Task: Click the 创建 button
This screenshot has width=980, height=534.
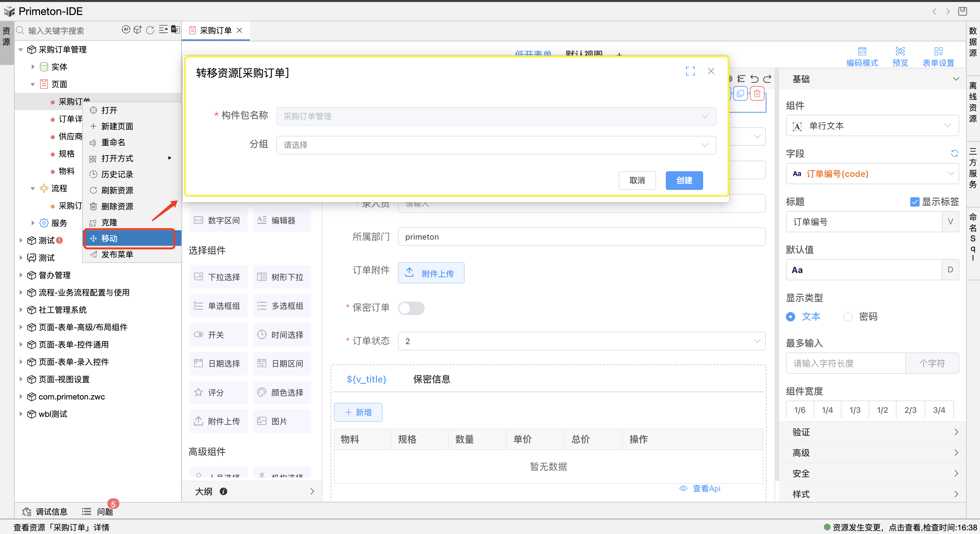Action: 684,181
